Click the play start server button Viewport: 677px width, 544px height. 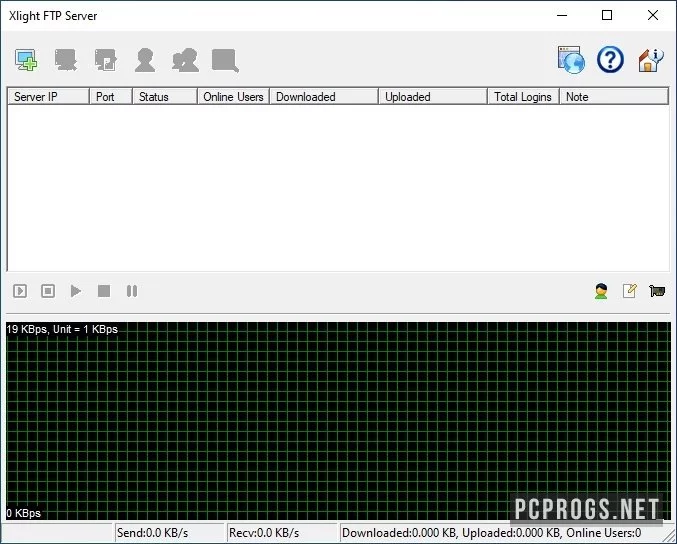[x=76, y=291]
